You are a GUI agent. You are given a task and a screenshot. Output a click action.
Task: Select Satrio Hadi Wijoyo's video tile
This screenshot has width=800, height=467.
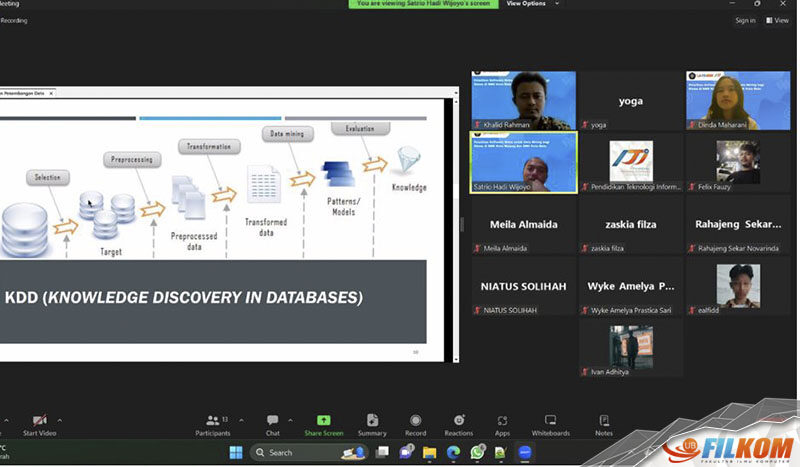[523, 163]
